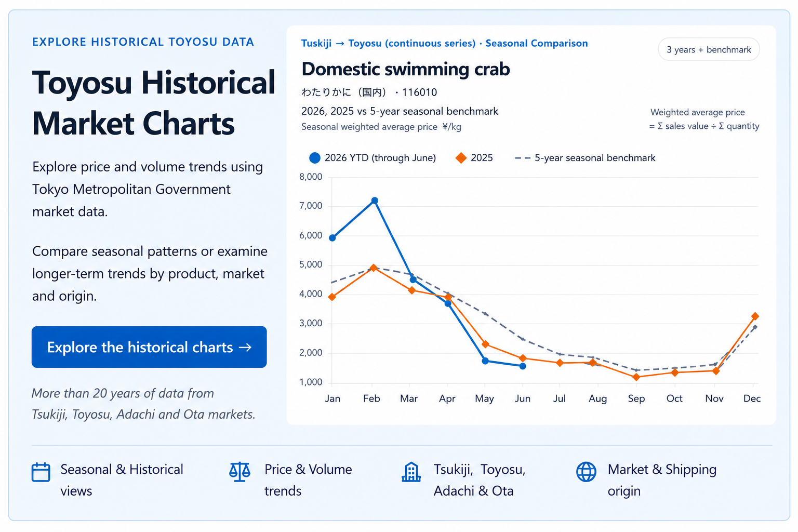Click the Price & Volume trends text
This screenshot has width=798, height=532.
coord(308,480)
